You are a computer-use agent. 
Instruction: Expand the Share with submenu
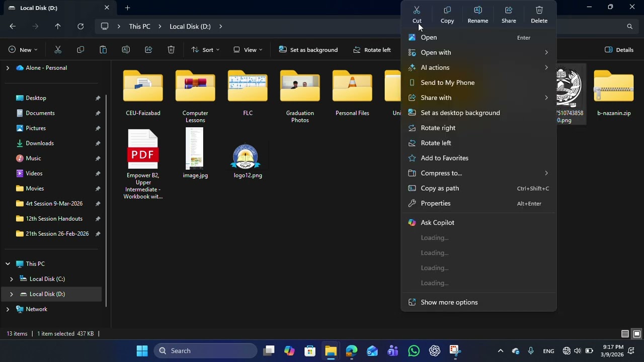coord(478,98)
